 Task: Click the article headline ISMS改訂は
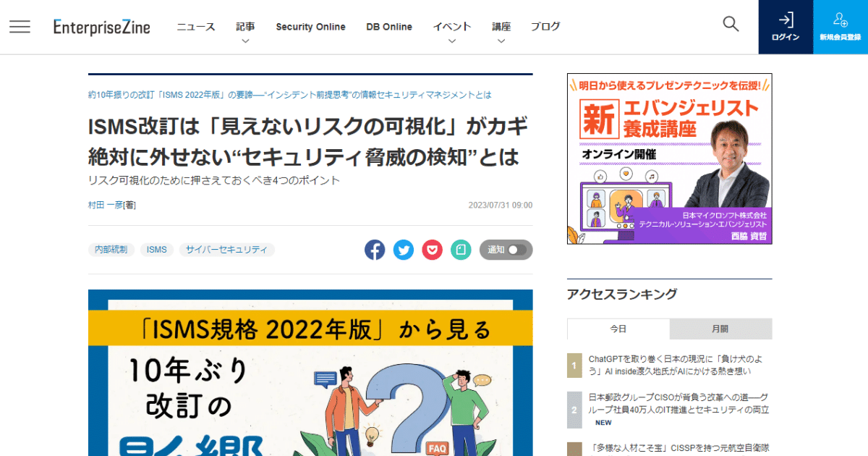309,141
